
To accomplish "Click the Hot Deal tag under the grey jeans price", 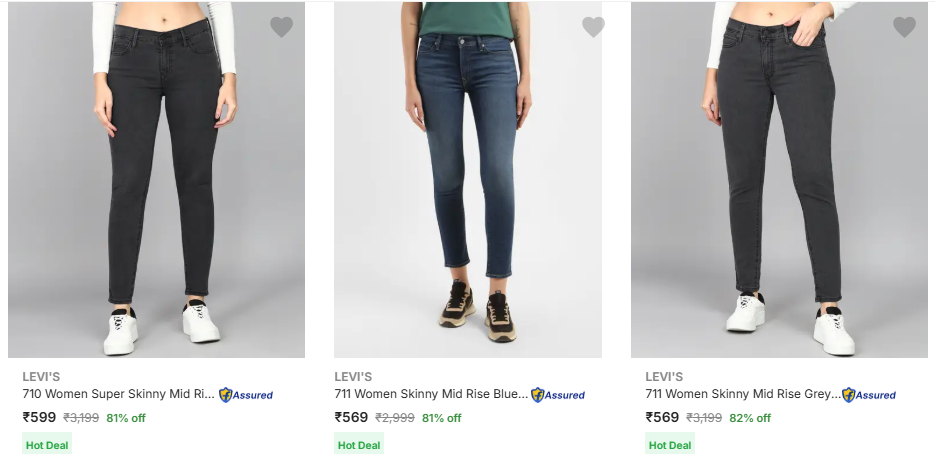I will [670, 445].
